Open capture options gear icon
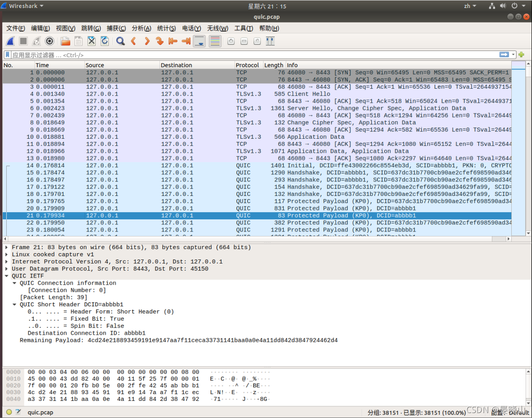Screen dimensions: 532x418 tap(50, 41)
